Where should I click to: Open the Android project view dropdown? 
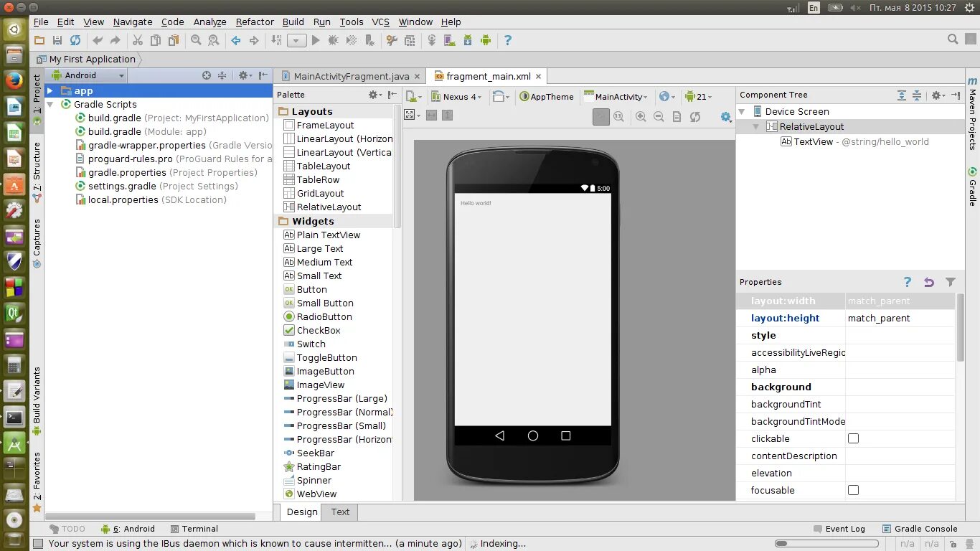point(88,75)
